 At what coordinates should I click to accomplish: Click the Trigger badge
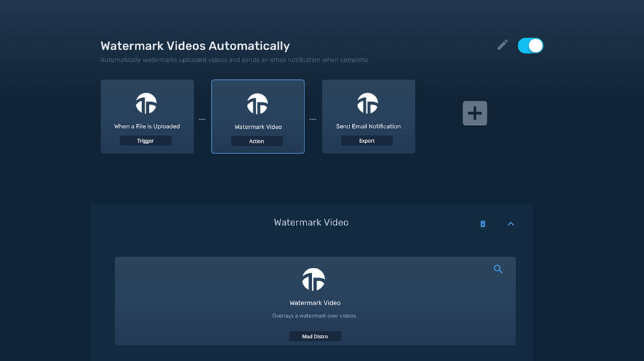146,141
